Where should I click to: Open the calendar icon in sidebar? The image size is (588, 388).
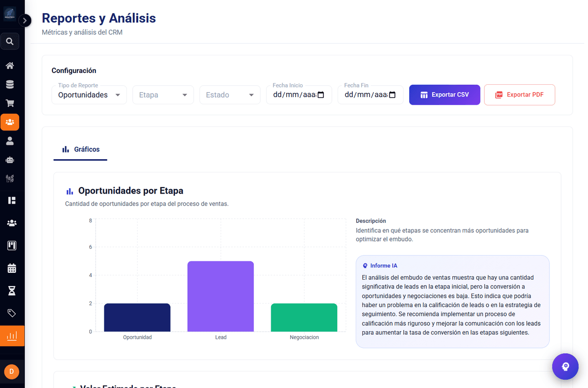point(12,268)
